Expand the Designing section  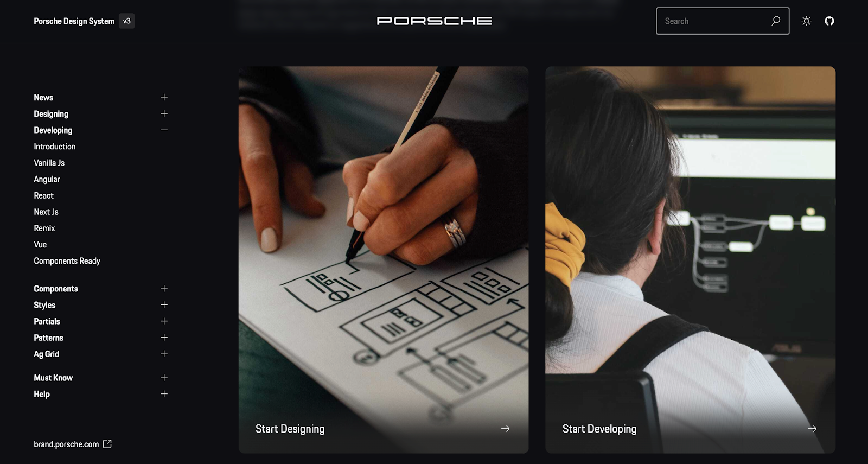coord(164,113)
